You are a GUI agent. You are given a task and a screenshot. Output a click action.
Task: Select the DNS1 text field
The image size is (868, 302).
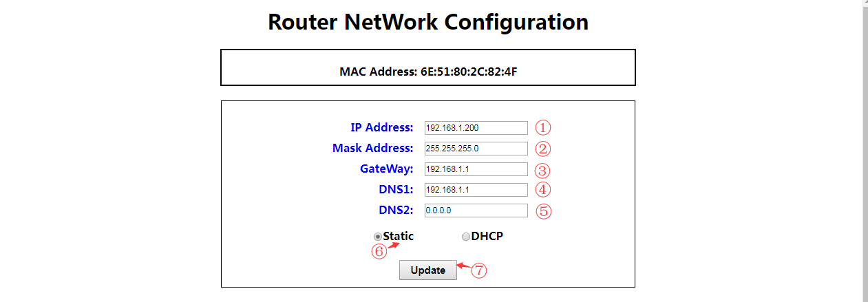tap(476, 190)
